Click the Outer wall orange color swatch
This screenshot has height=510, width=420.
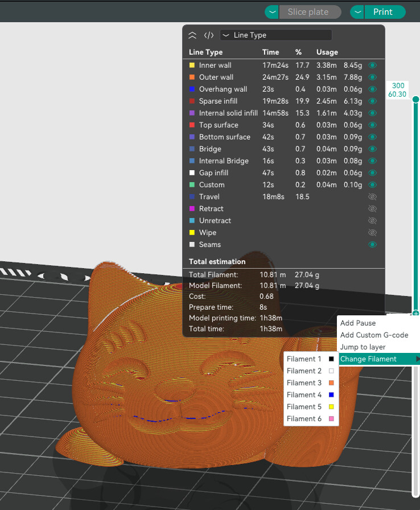tap(192, 77)
